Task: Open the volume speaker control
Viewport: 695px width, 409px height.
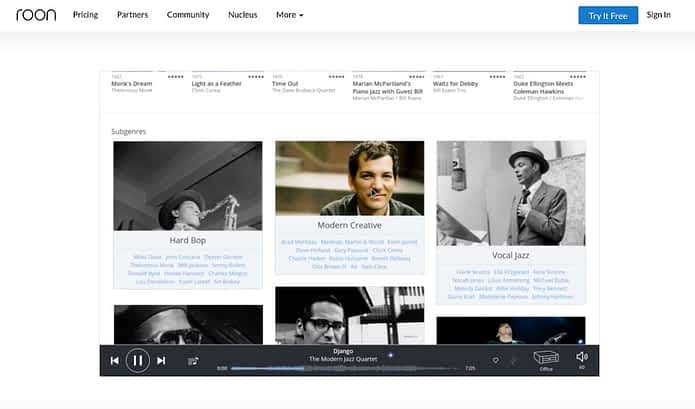Action: 582,357
